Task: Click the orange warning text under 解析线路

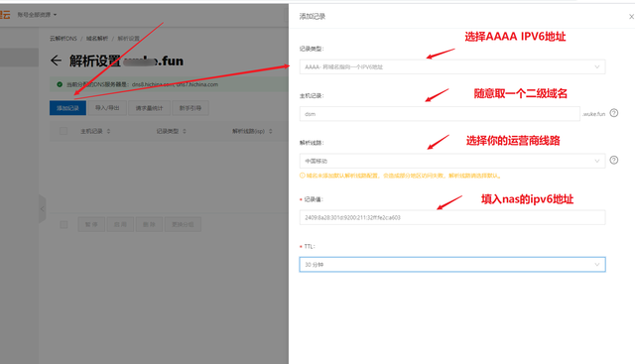Action: 404,176
